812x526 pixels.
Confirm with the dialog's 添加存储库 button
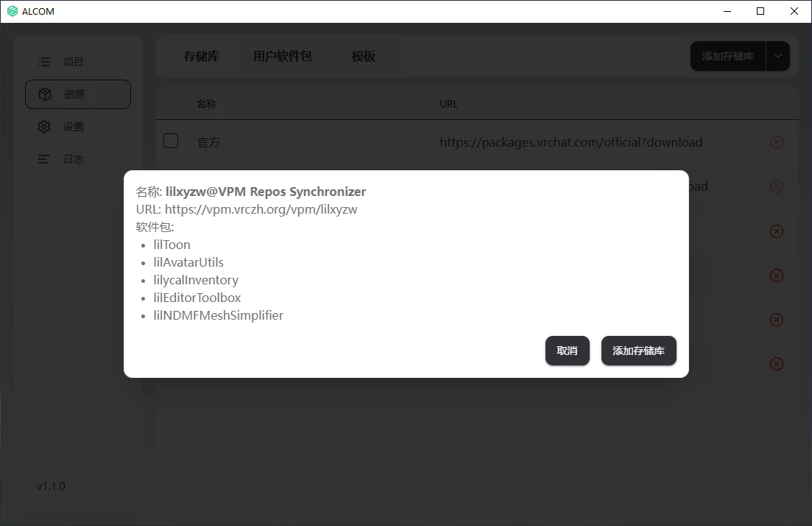point(638,351)
